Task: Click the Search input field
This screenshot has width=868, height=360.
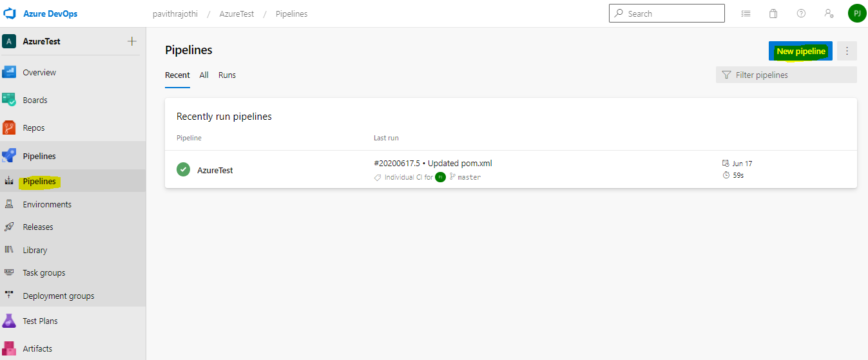Action: (x=667, y=14)
